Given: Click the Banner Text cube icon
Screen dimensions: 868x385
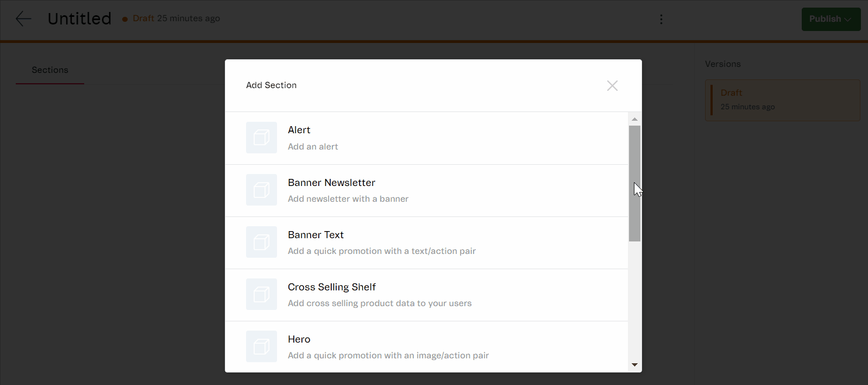Looking at the screenshot, I should (x=261, y=242).
